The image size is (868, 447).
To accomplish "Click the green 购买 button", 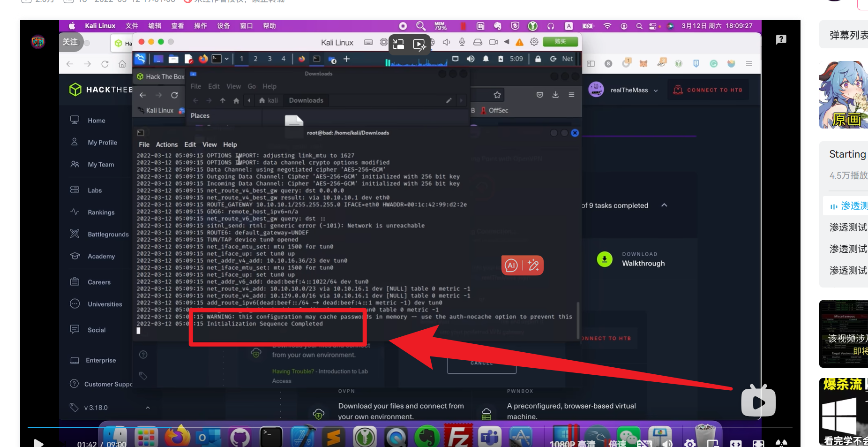I will pos(560,42).
